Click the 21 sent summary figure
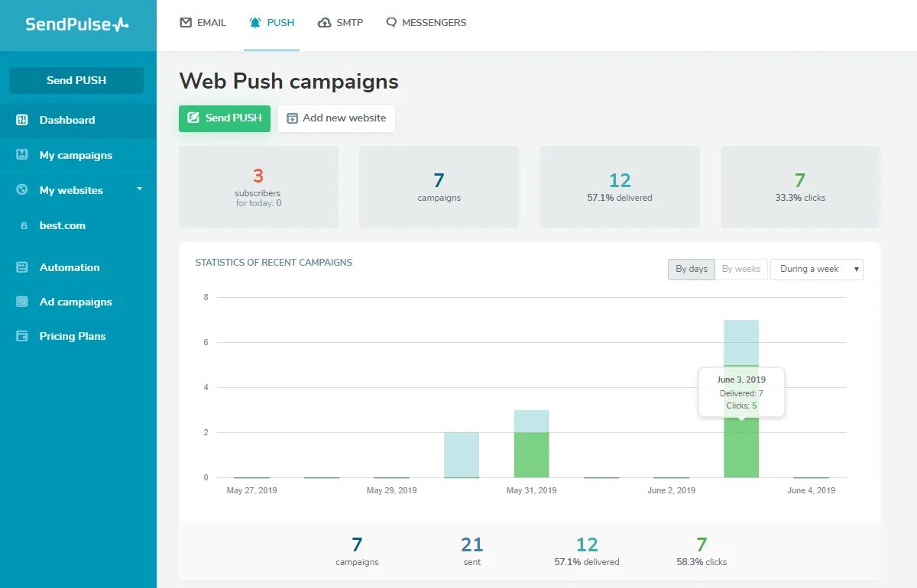 coord(472,551)
